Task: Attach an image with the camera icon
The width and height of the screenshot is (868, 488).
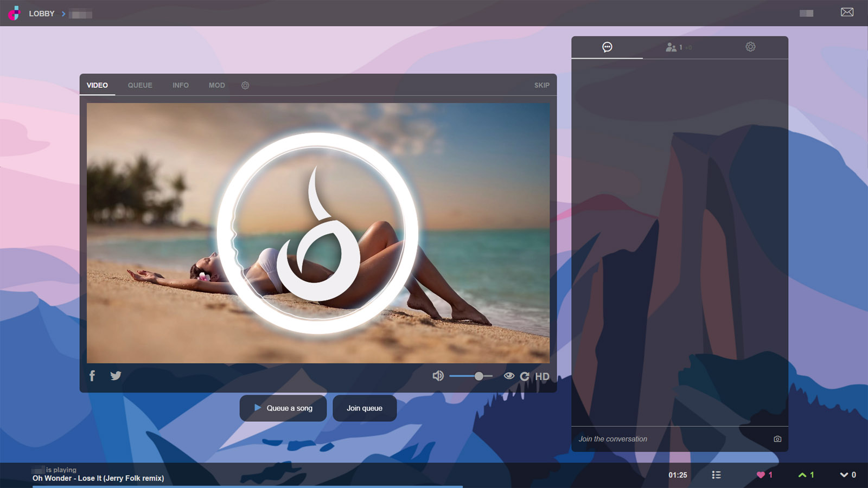Action: (x=777, y=439)
